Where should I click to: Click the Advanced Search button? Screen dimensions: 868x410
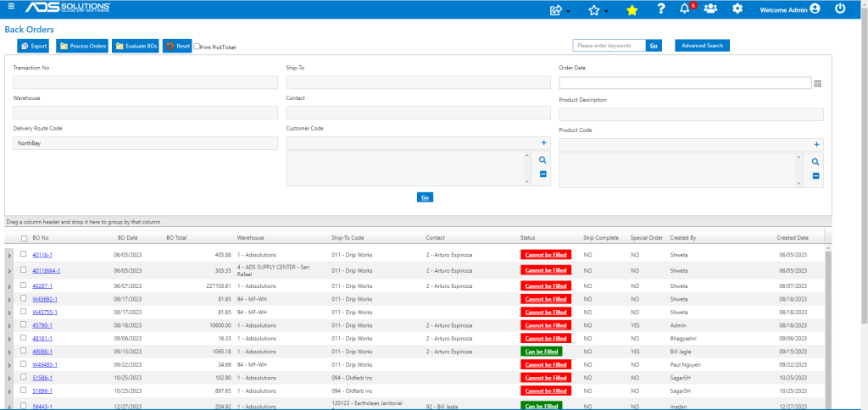click(702, 46)
